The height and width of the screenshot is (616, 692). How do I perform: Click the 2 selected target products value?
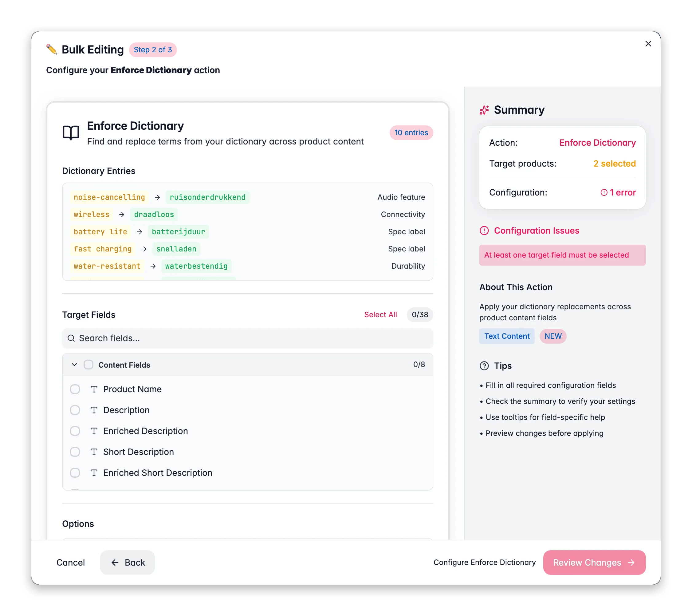615,164
